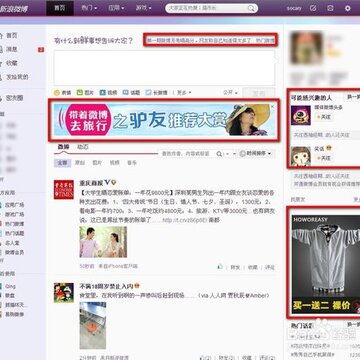This screenshot has width=360, height=360.
Task: Open 密友圈 in the left sidebar
Action: click(14, 98)
